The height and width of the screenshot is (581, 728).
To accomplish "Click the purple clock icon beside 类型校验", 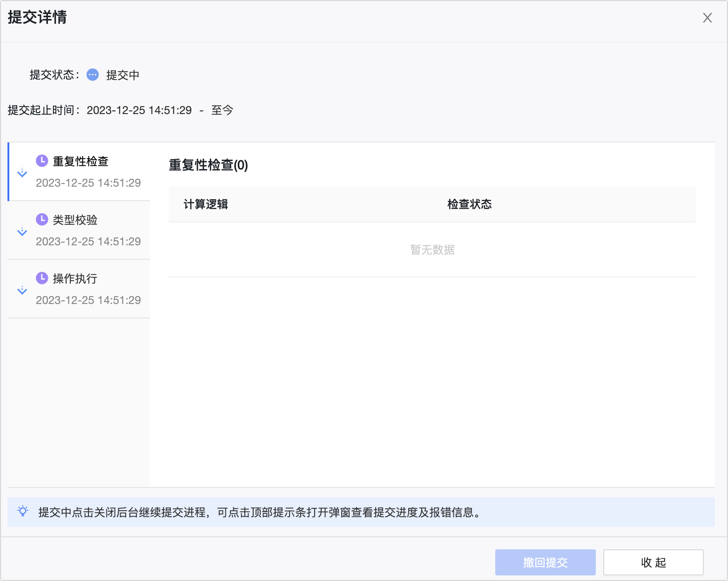I will click(x=42, y=219).
